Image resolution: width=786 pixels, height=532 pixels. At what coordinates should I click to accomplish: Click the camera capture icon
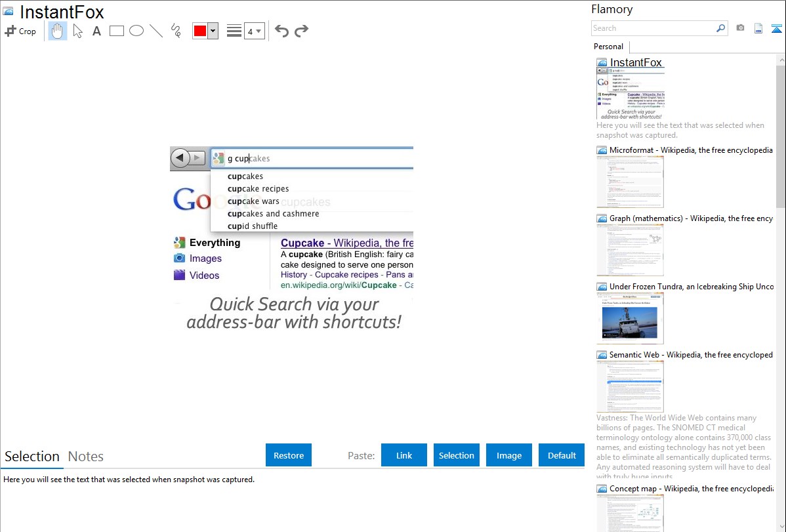[740, 28]
